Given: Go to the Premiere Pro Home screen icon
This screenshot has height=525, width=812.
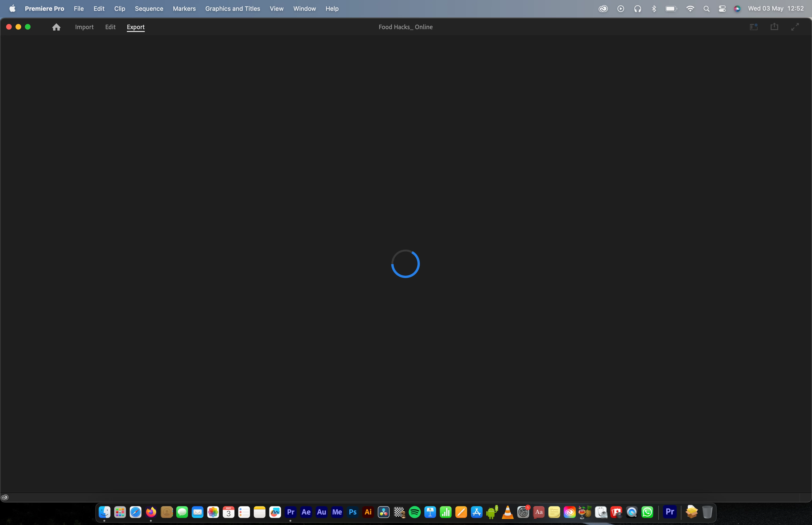Looking at the screenshot, I should point(56,27).
